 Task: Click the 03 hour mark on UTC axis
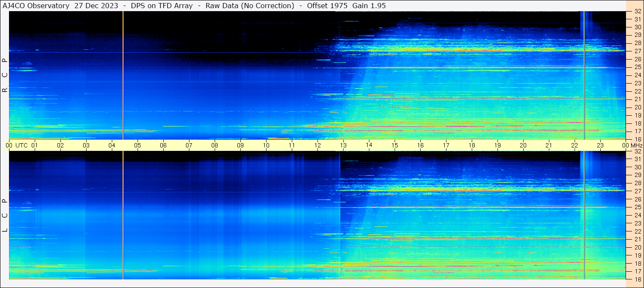click(x=86, y=145)
